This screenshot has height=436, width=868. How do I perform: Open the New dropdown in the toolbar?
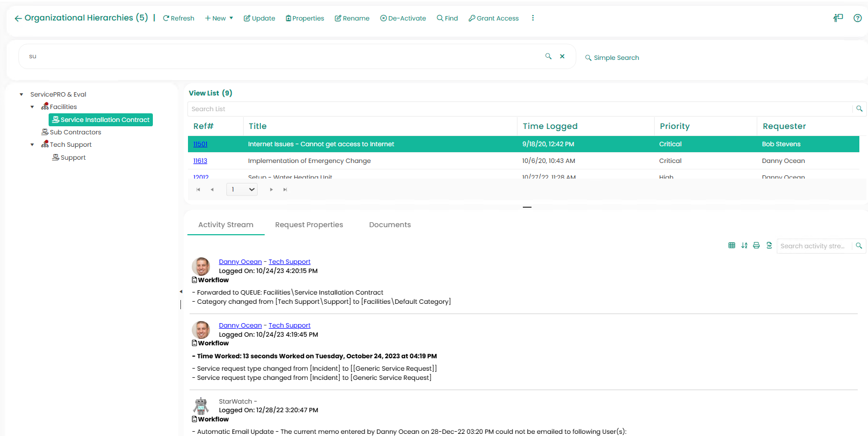tap(219, 18)
